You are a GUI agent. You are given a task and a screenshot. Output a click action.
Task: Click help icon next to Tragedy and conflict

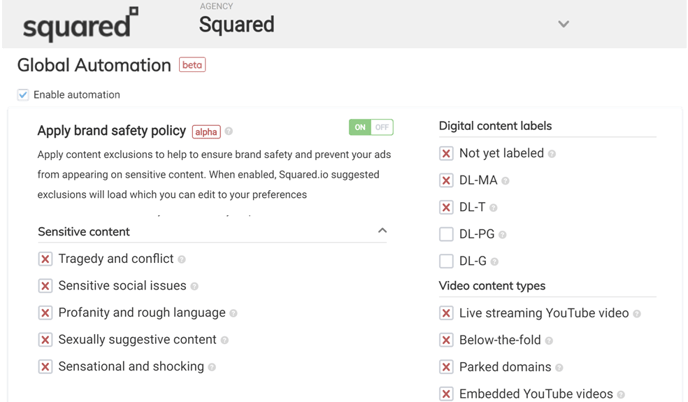[182, 259]
